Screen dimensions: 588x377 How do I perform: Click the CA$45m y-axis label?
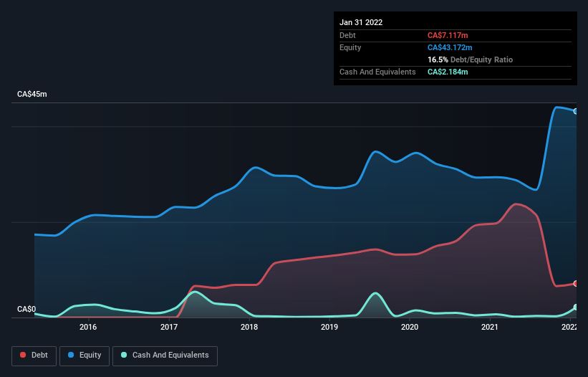coord(32,94)
